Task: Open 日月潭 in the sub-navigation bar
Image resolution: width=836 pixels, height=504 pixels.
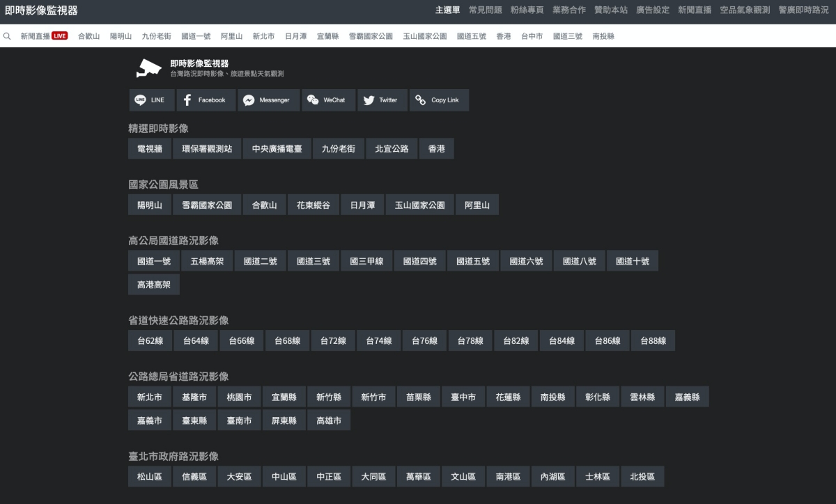Action: point(296,36)
